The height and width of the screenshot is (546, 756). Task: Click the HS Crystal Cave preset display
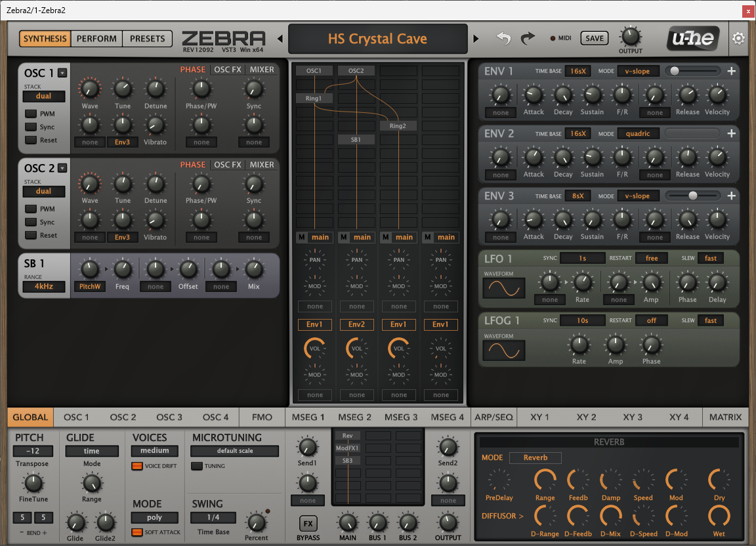[x=377, y=39]
